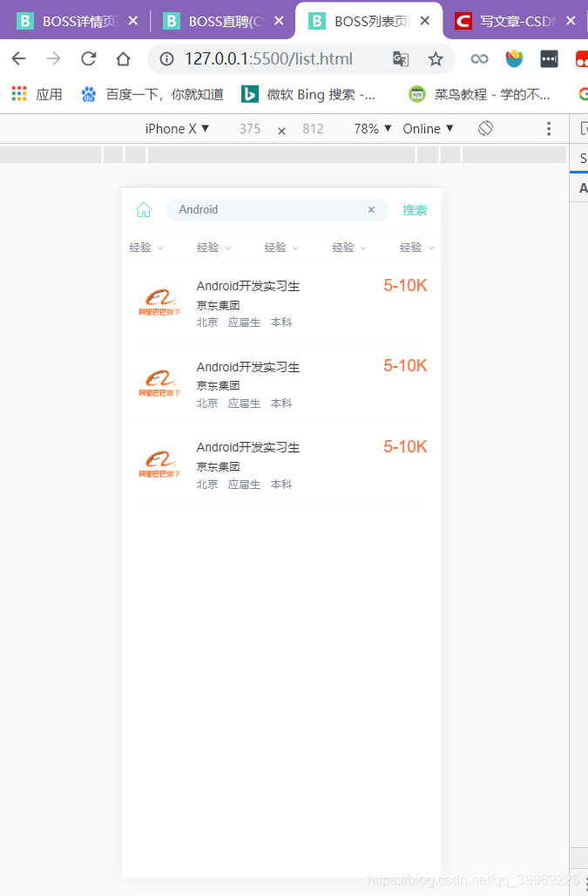Open browser home page icon
Screen dimensions: 588x896
tap(124, 58)
